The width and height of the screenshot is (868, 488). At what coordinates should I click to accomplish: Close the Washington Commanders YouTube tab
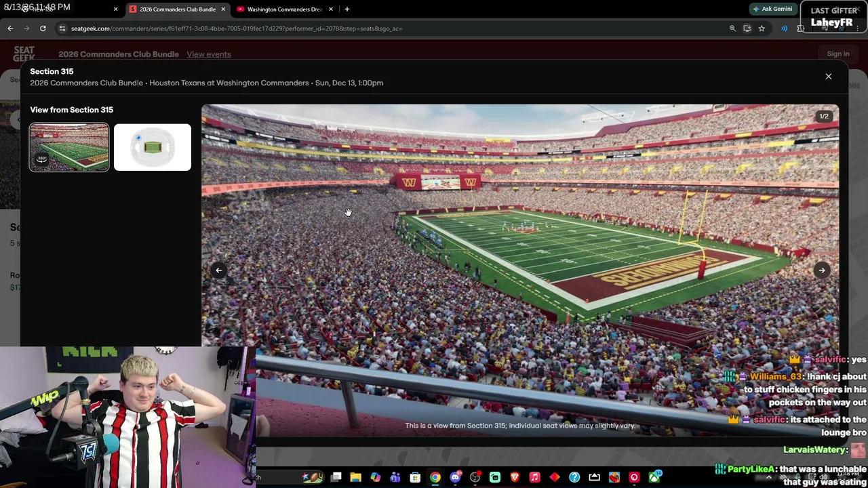point(331,9)
